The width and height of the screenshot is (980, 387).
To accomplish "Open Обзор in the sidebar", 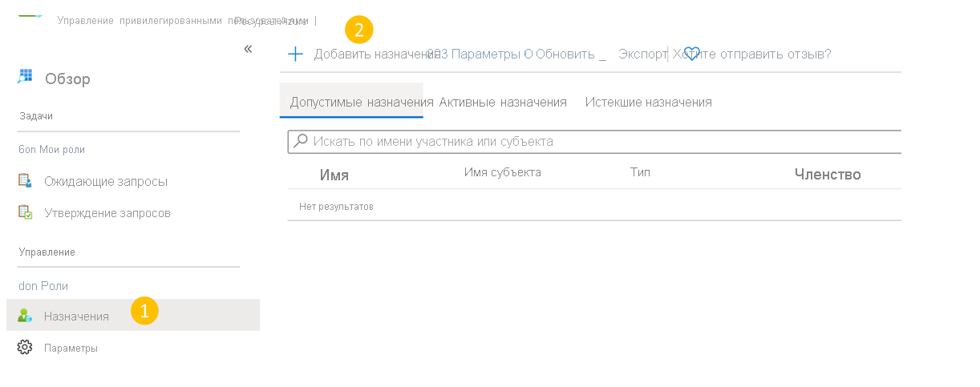I will (x=67, y=79).
